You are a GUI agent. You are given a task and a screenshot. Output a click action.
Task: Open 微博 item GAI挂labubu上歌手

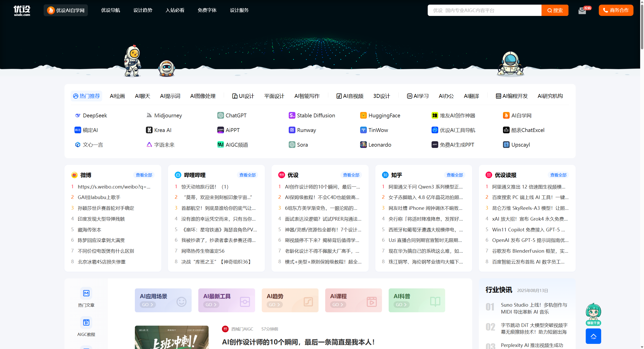tap(99, 197)
